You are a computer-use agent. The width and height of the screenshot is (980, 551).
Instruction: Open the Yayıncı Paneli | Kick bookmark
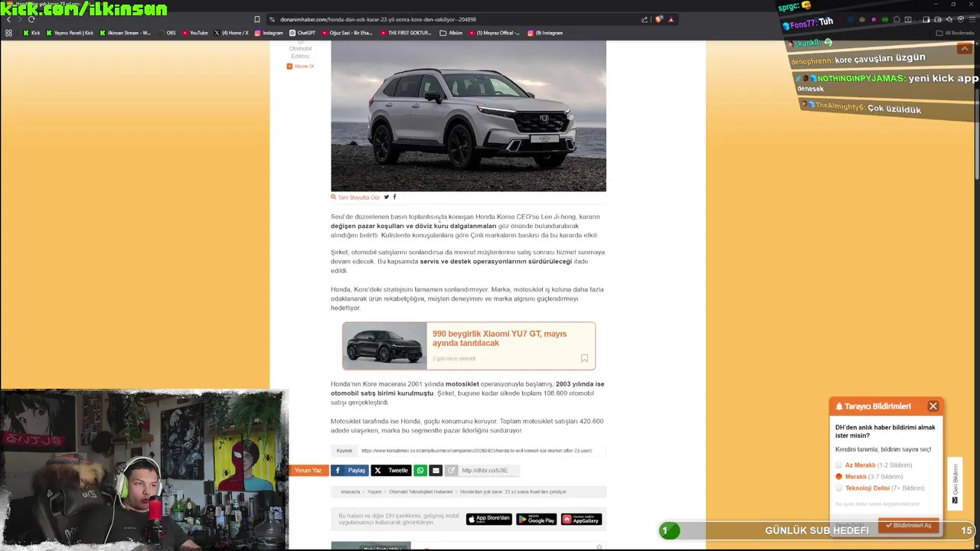tap(70, 33)
